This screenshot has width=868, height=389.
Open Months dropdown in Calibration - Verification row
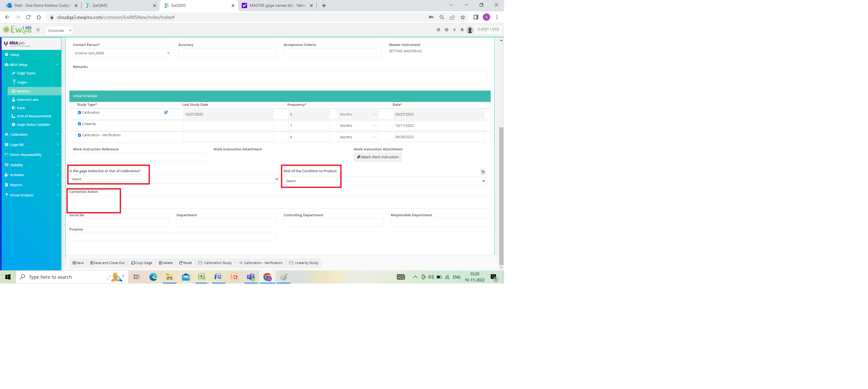[358, 137]
